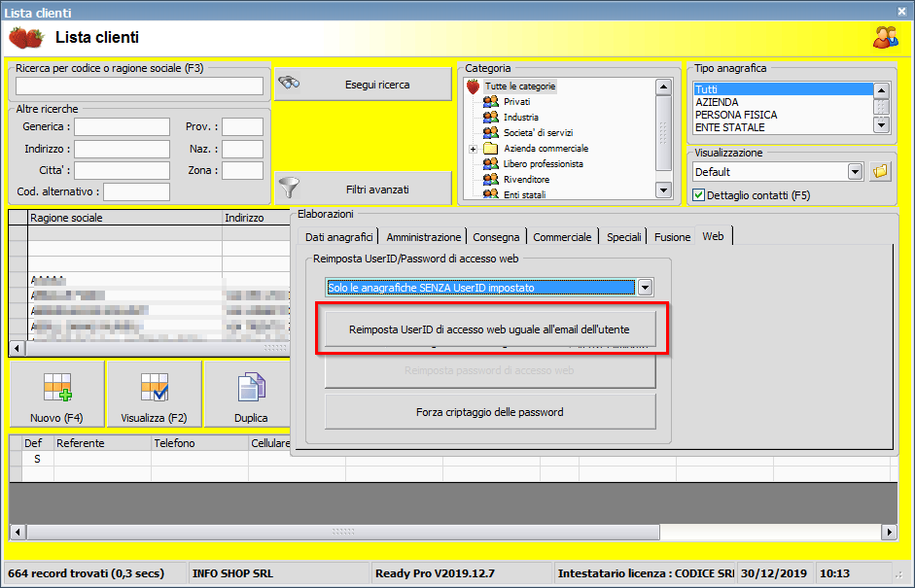Click the people icon next to Rivenditore
The width and height of the screenshot is (915, 588).
coord(491,179)
